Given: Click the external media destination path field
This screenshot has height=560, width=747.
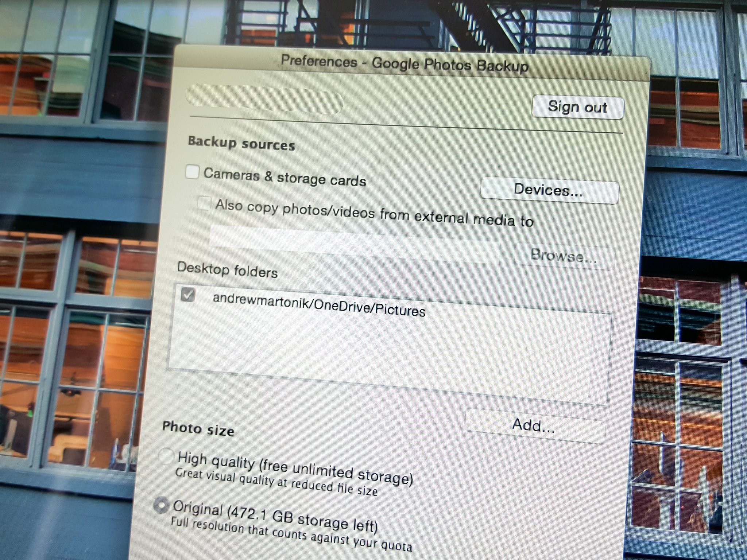Looking at the screenshot, I should point(354,244).
